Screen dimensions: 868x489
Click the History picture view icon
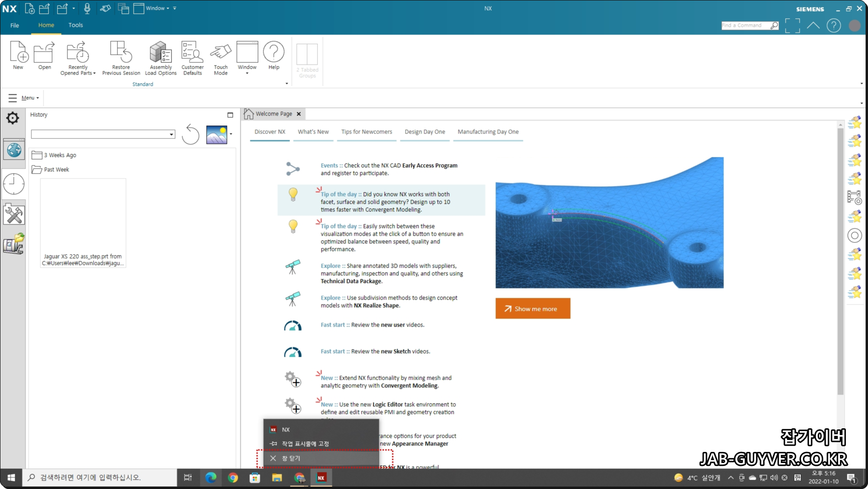click(x=217, y=134)
